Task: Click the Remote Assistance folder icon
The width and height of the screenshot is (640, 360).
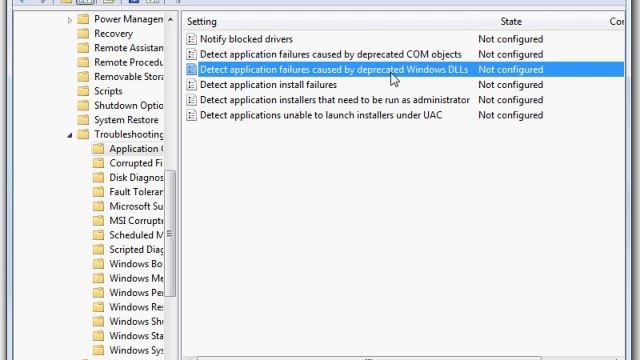Action: [x=83, y=48]
